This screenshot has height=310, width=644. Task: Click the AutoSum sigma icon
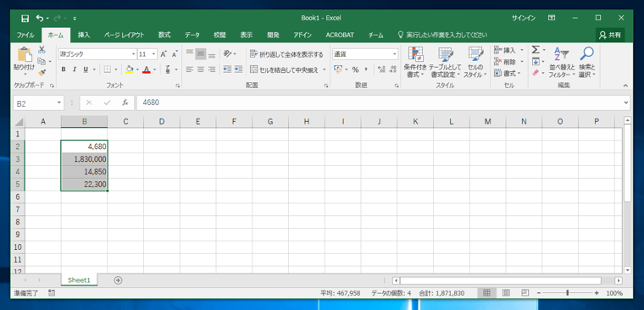(536, 50)
